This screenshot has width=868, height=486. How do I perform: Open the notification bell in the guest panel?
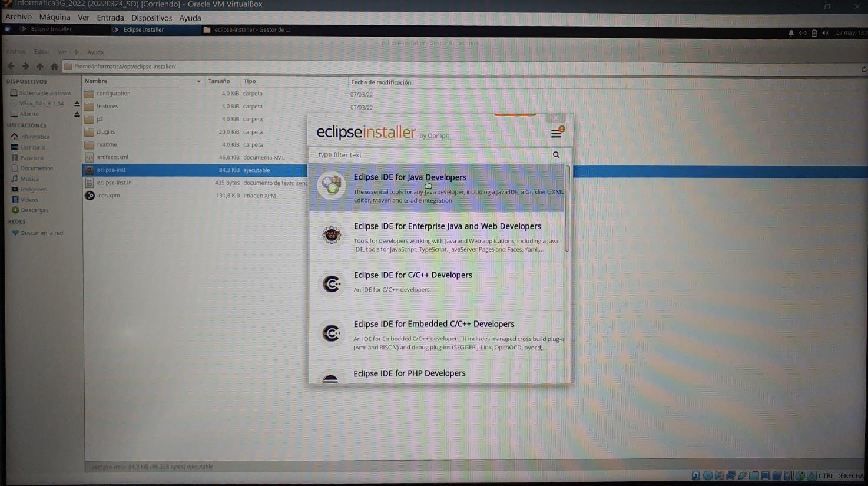click(791, 33)
